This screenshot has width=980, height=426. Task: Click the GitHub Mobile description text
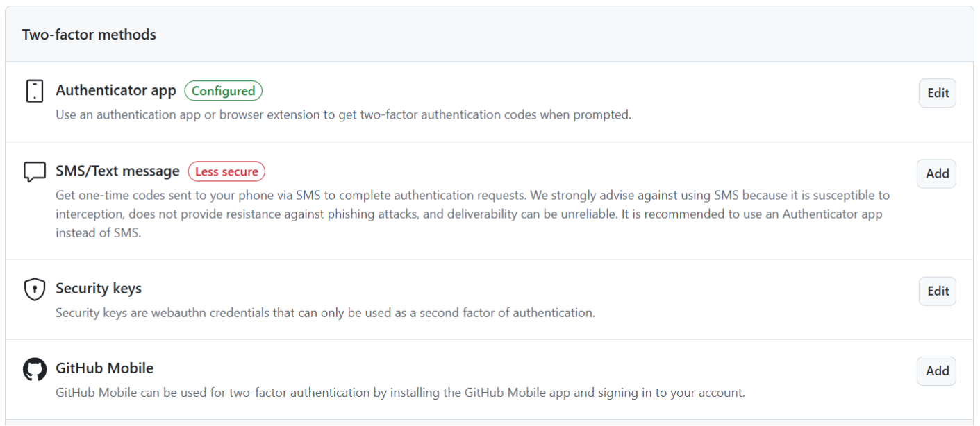coord(400,393)
